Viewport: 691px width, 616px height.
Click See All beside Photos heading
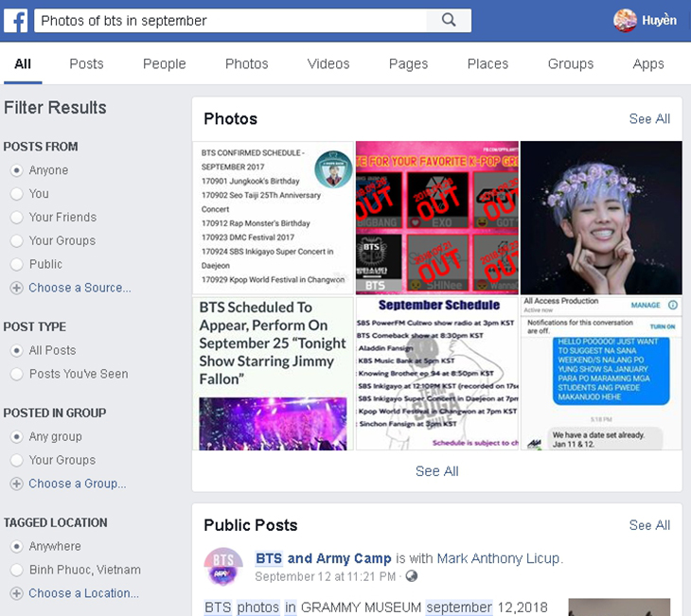pyautogui.click(x=649, y=119)
